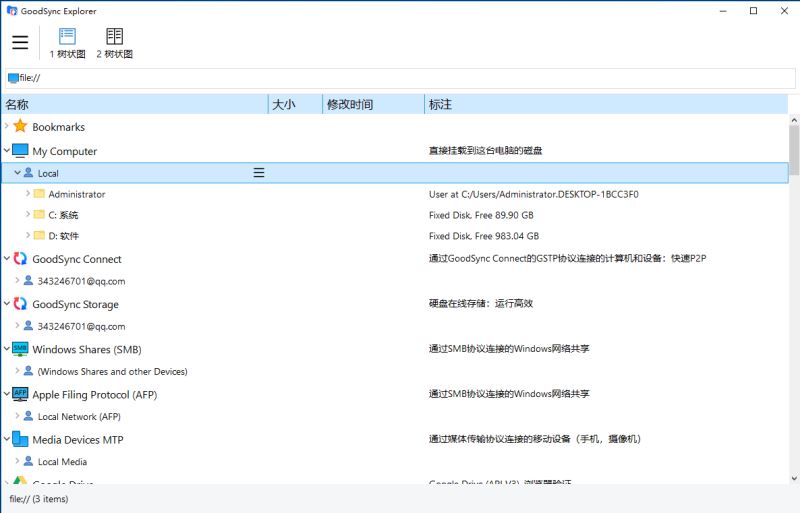Image resolution: width=800 pixels, height=513 pixels.
Task: Collapse the GoodSync Storage node
Action: pos(7,303)
